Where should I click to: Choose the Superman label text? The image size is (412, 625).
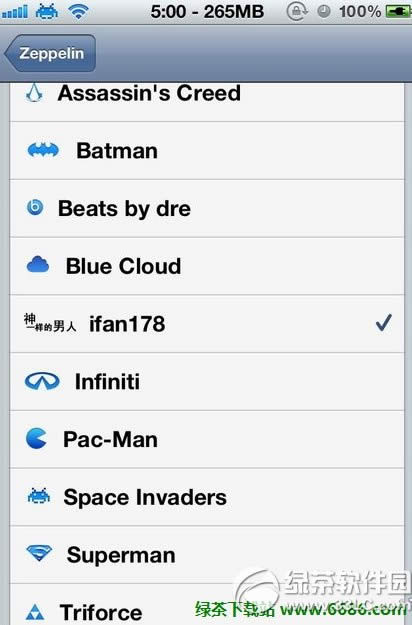click(x=121, y=555)
